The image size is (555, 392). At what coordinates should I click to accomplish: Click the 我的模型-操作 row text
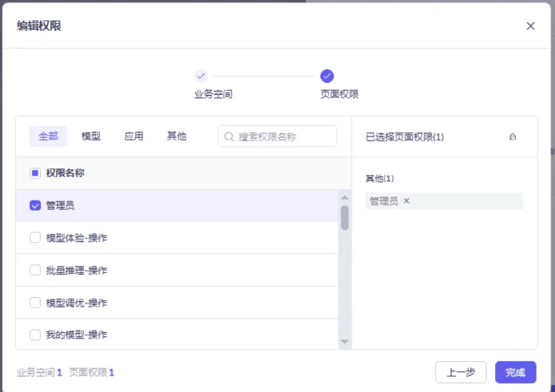(x=76, y=335)
